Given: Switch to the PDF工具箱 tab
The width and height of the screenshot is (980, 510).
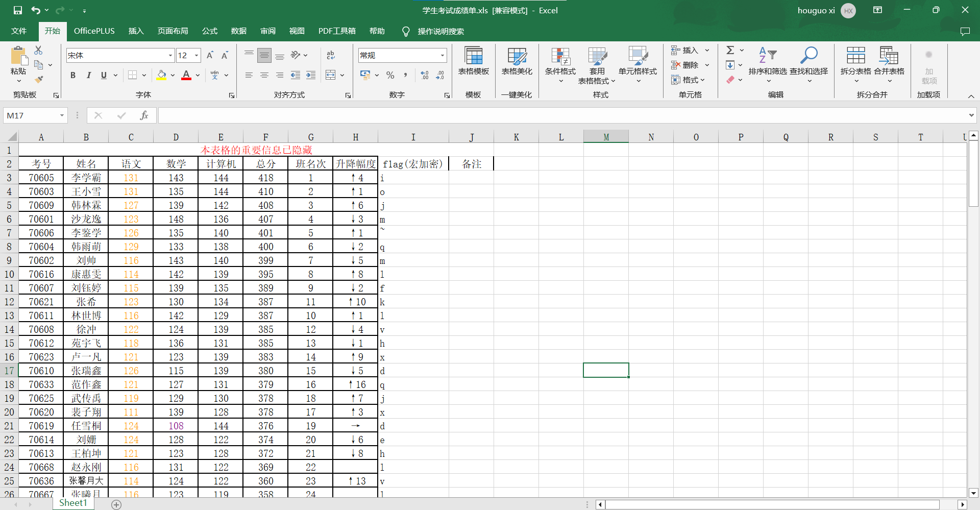Looking at the screenshot, I should [337, 31].
